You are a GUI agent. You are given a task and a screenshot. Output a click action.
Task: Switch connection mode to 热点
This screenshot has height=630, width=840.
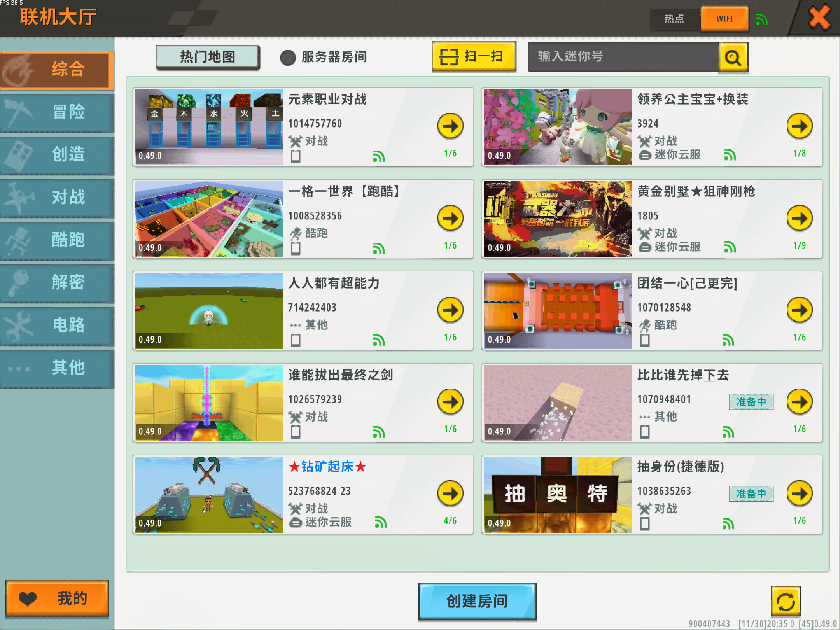click(x=674, y=19)
